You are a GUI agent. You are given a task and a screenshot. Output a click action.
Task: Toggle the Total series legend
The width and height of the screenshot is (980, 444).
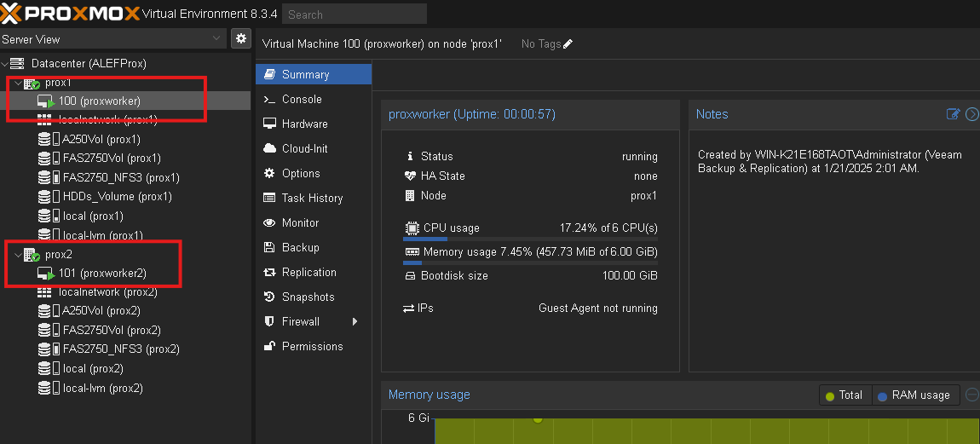pos(845,395)
